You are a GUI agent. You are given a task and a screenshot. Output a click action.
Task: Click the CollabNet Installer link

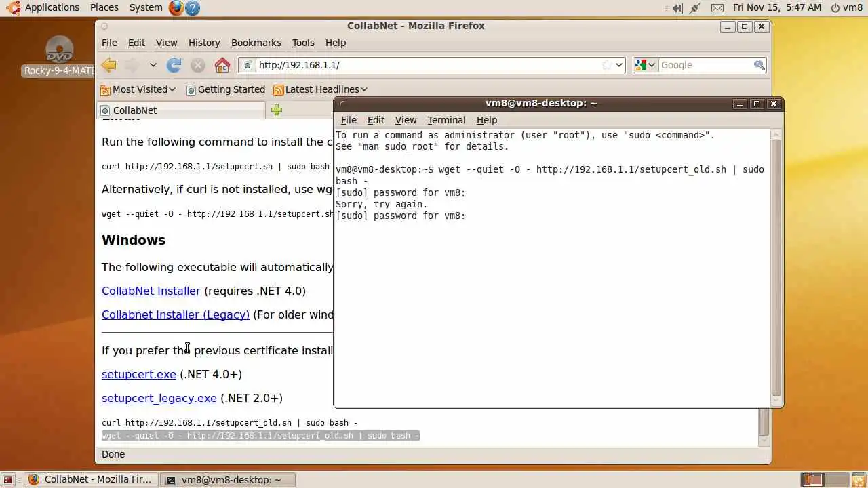coord(151,291)
